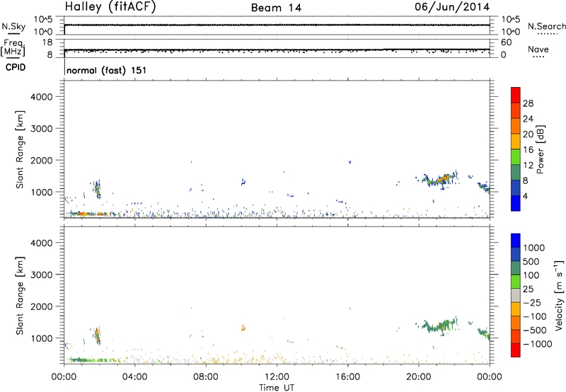Click the power echo cluster near 21:00 UT
The image size is (566, 392).
click(x=439, y=180)
